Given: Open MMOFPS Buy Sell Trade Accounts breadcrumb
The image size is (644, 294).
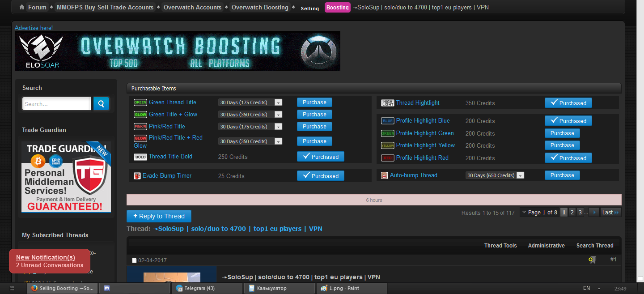Looking at the screenshot, I should coord(105,7).
